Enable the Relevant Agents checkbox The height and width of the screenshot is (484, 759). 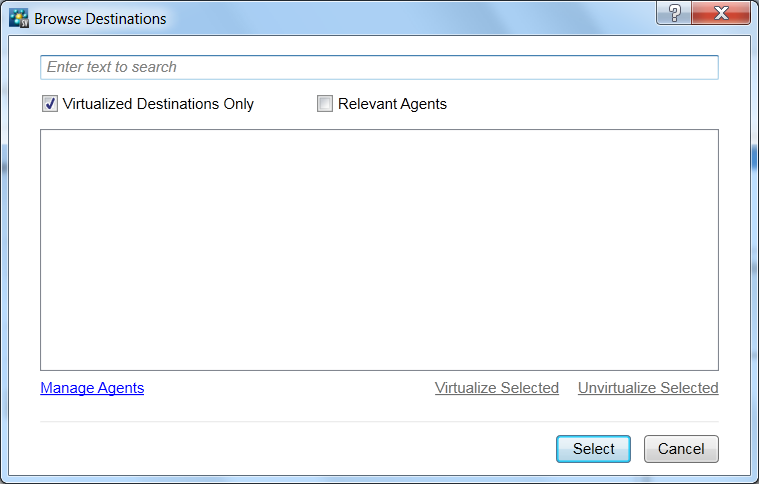pyautogui.click(x=325, y=104)
